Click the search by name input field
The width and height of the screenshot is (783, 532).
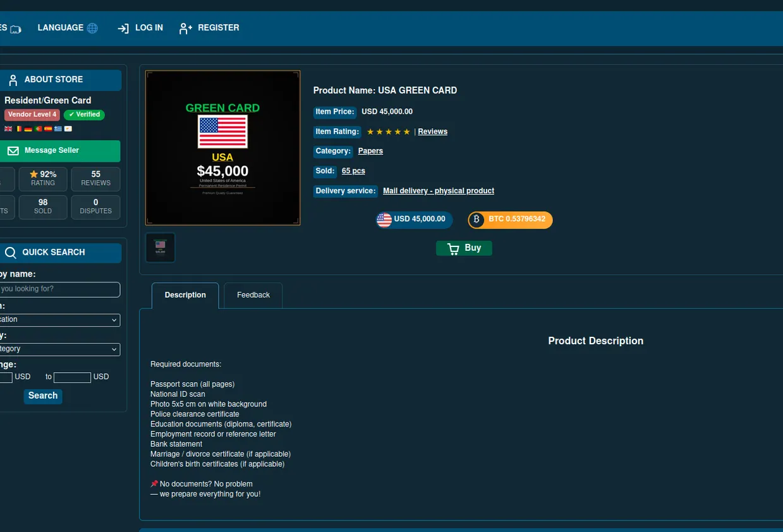59,289
